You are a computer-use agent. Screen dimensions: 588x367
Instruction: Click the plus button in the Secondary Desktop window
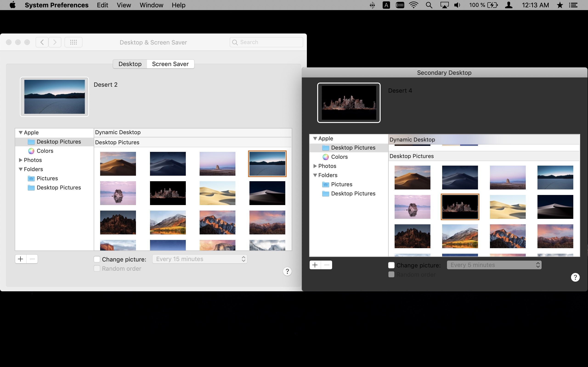click(315, 265)
